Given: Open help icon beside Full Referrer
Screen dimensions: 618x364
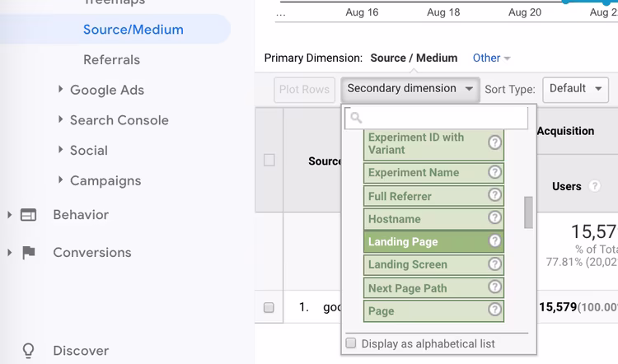Looking at the screenshot, I should 494,195.
